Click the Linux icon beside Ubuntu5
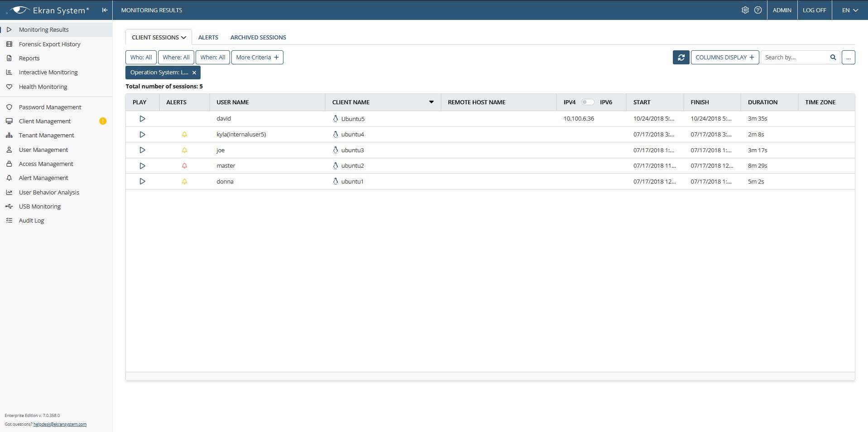Image resolution: width=868 pixels, height=432 pixels. point(336,119)
